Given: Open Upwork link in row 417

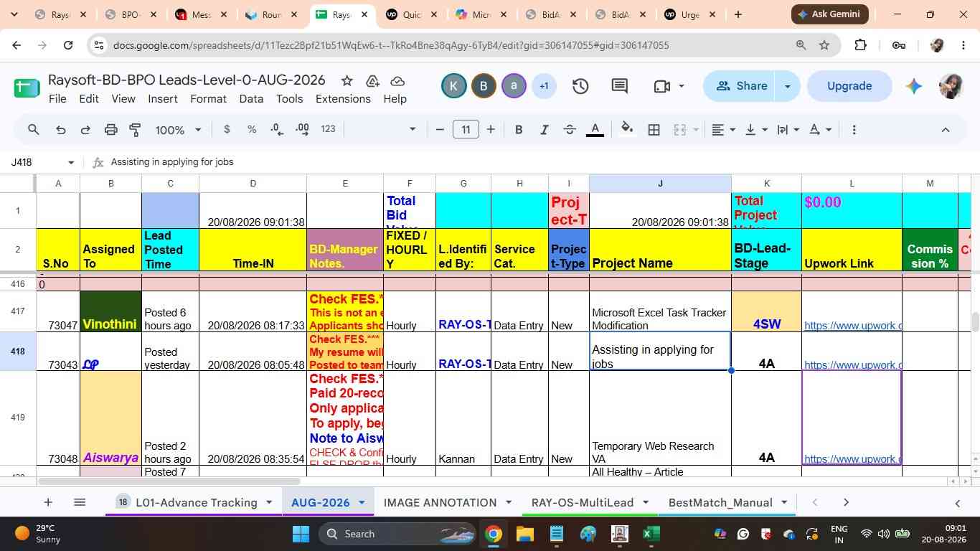Looking at the screenshot, I should click(x=852, y=325).
